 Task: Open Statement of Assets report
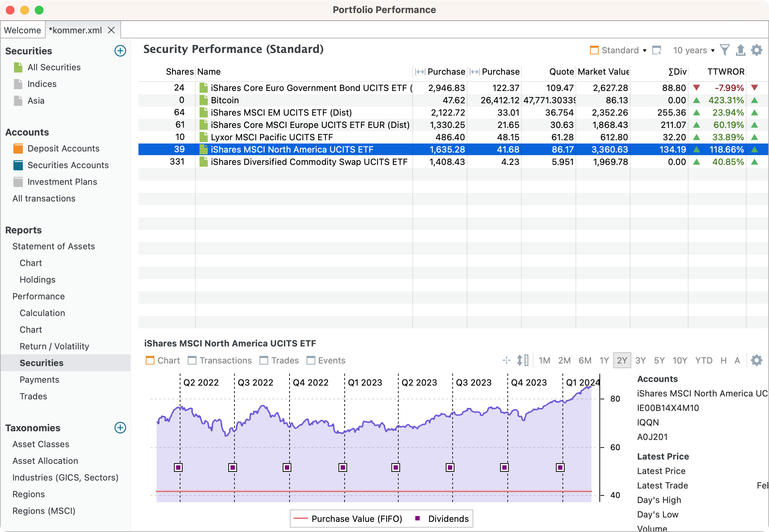click(x=54, y=246)
